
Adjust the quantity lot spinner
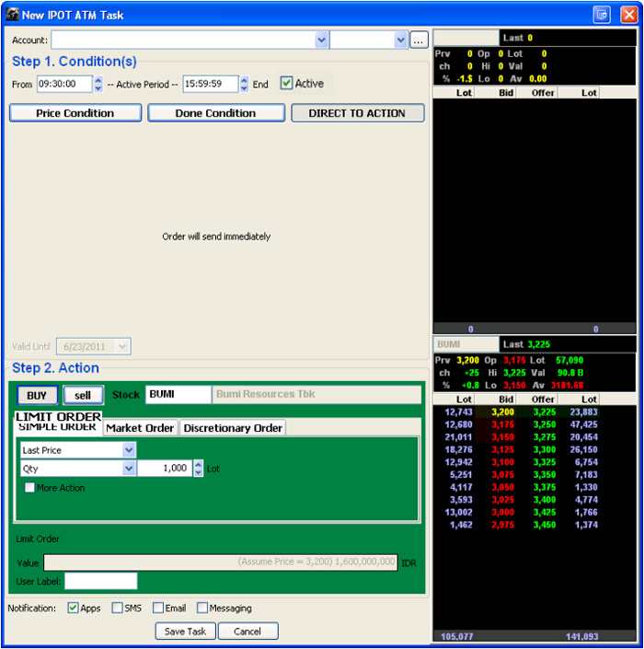199,469
